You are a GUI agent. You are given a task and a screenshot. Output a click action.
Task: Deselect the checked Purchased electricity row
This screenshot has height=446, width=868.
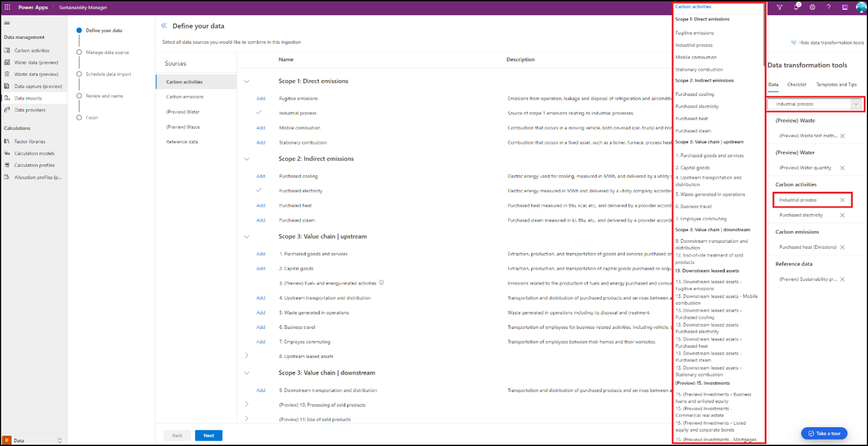(259, 191)
